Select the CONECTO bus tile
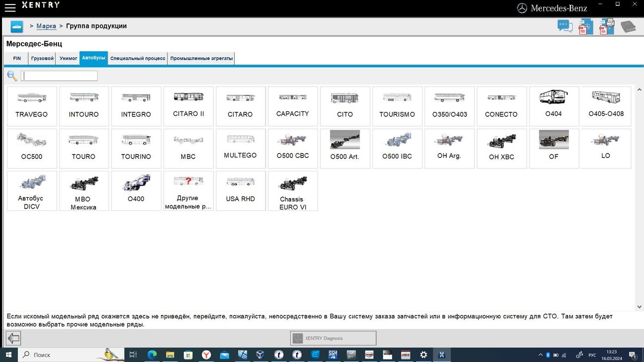Viewport: 644px width, 362px height. [x=502, y=106]
